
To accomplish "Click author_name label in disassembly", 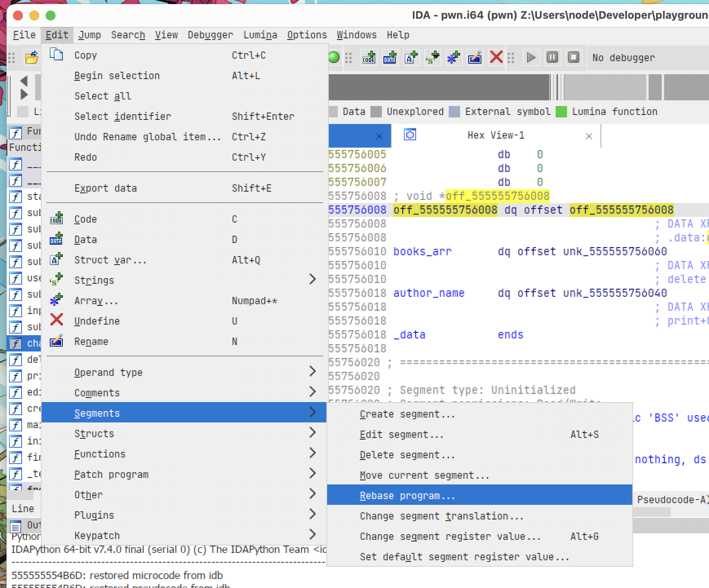I will (x=429, y=293).
